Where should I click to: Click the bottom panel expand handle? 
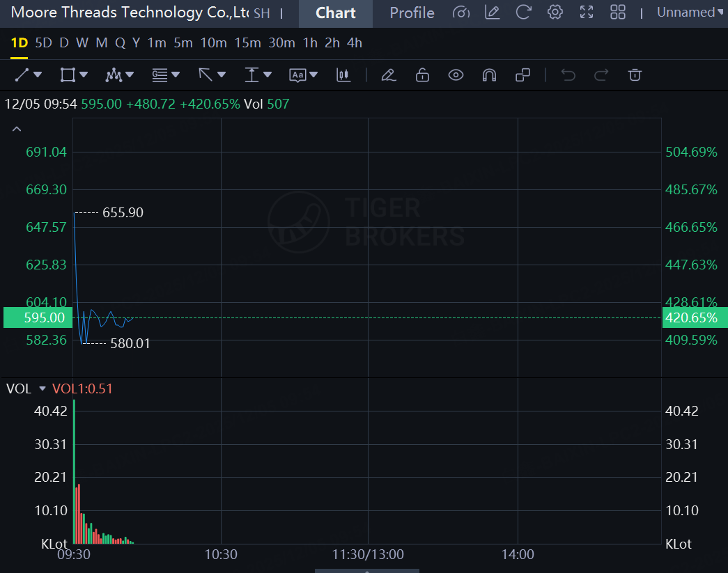tap(366, 571)
